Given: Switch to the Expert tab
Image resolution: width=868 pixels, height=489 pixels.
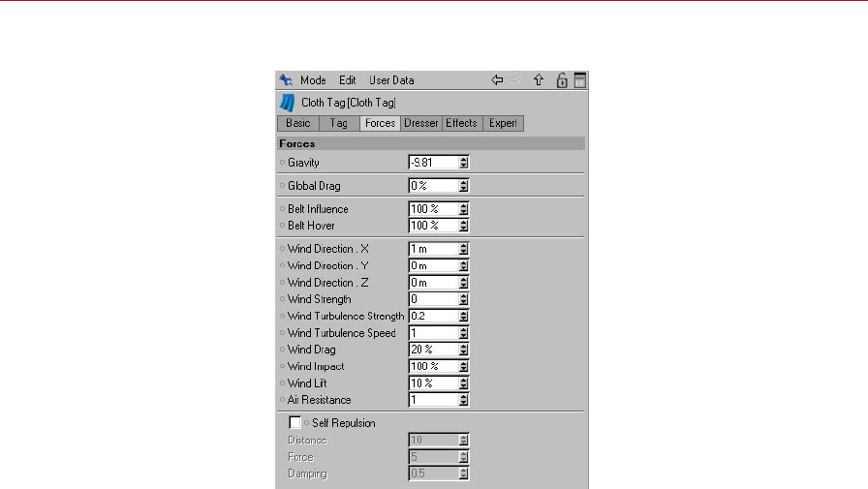Looking at the screenshot, I should 503,124.
